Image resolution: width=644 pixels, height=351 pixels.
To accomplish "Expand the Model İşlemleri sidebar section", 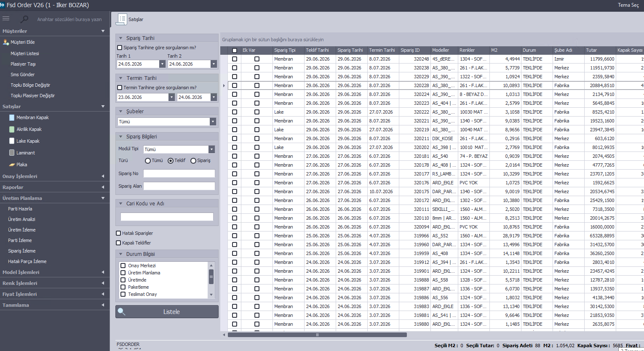I will click(103, 272).
